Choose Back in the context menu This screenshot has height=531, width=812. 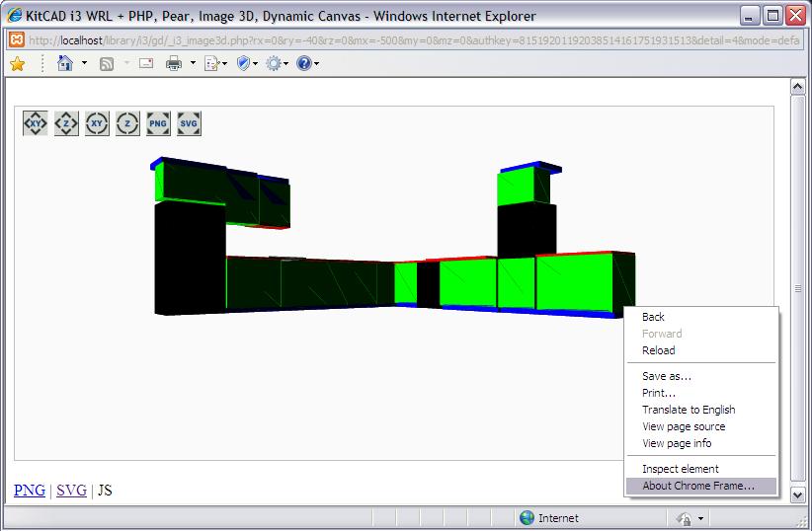pos(701,317)
